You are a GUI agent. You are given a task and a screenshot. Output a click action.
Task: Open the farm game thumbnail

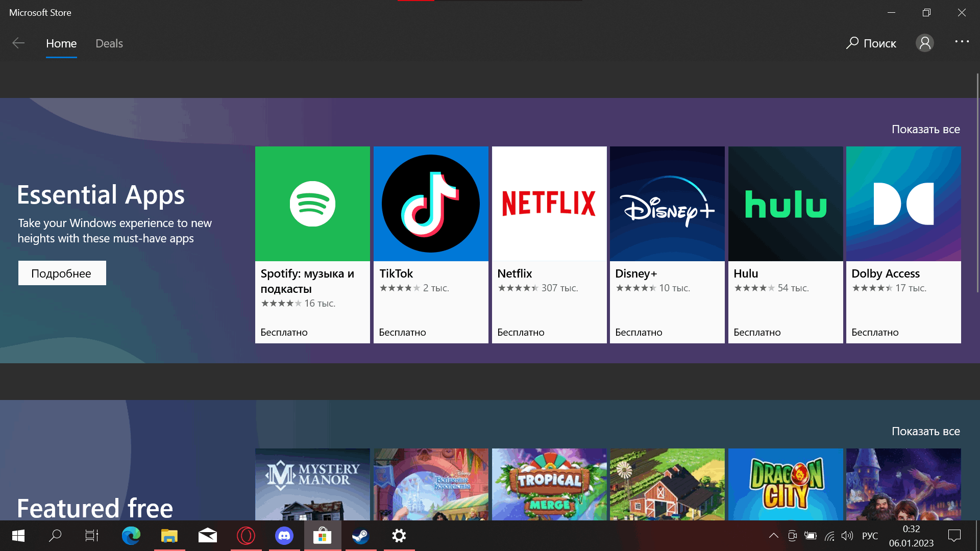tap(667, 484)
